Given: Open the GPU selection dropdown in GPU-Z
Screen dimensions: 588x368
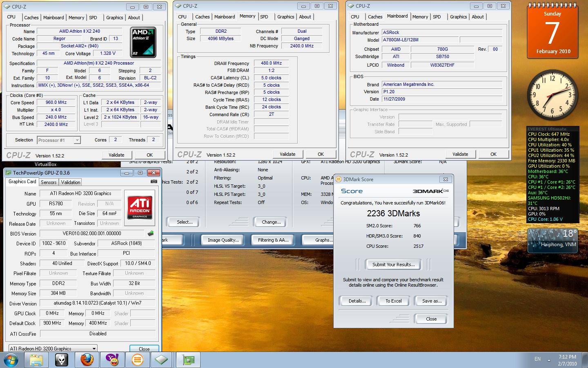Looking at the screenshot, I should (x=53, y=349).
